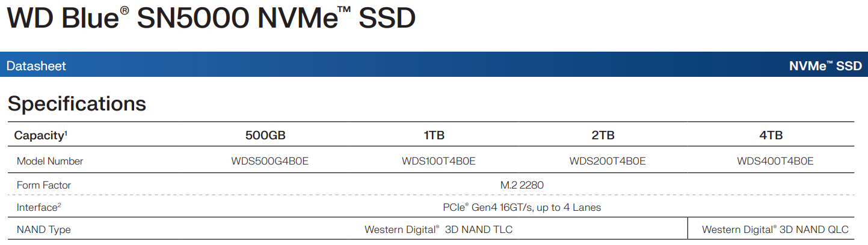
Task: Click the Western Digital 3D NAND TLC cell
Action: 439,229
